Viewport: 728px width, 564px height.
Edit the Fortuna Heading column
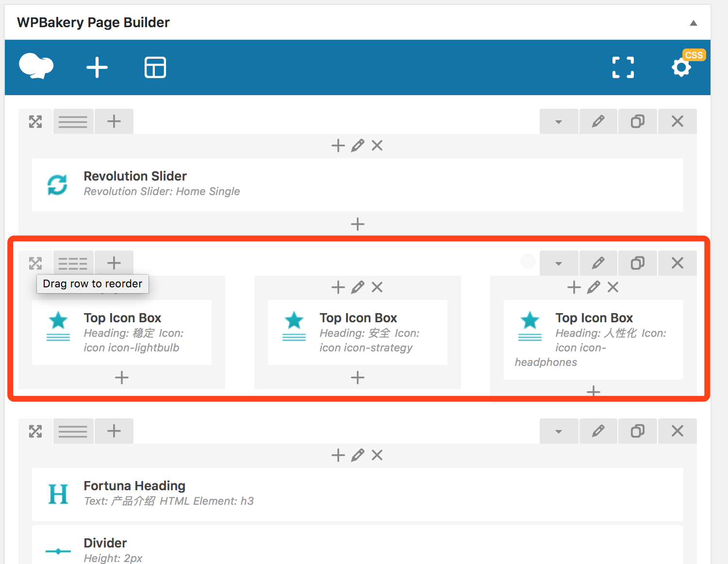pyautogui.click(x=358, y=455)
